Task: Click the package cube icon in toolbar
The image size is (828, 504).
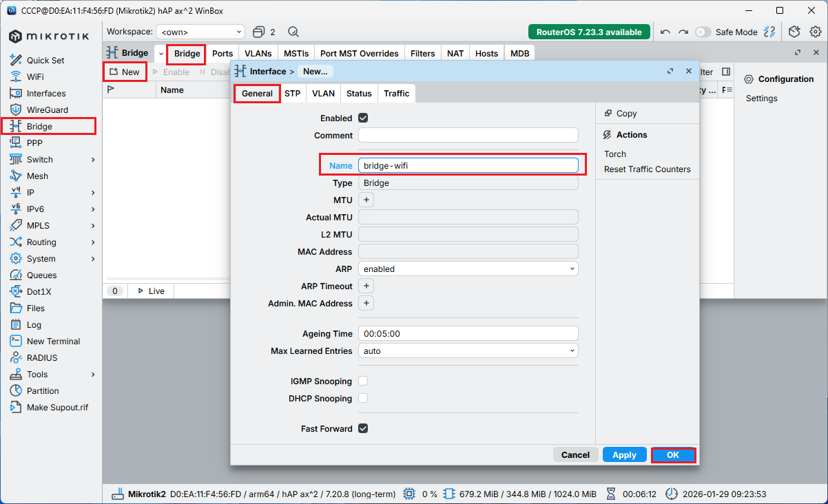Action: [795, 32]
